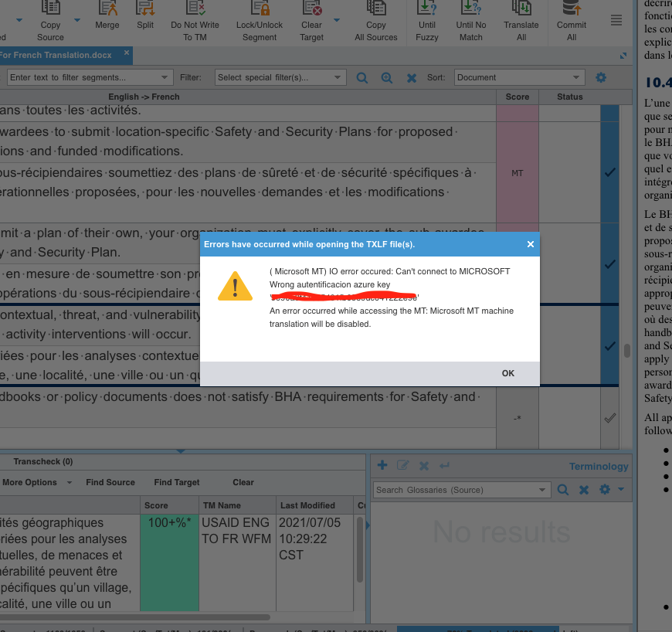The width and height of the screenshot is (672, 632).
Task: Select the 100+%* green score cell
Action: pyautogui.click(x=169, y=562)
